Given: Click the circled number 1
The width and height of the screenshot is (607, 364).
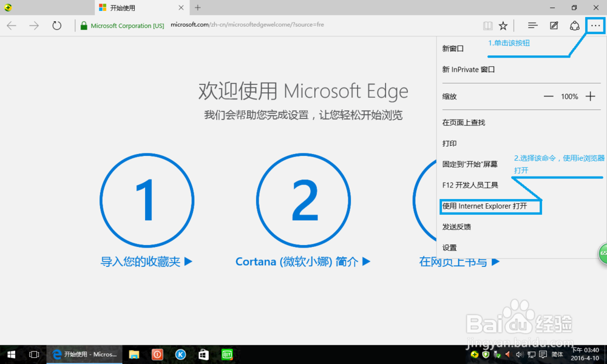Looking at the screenshot, I should click(147, 200).
